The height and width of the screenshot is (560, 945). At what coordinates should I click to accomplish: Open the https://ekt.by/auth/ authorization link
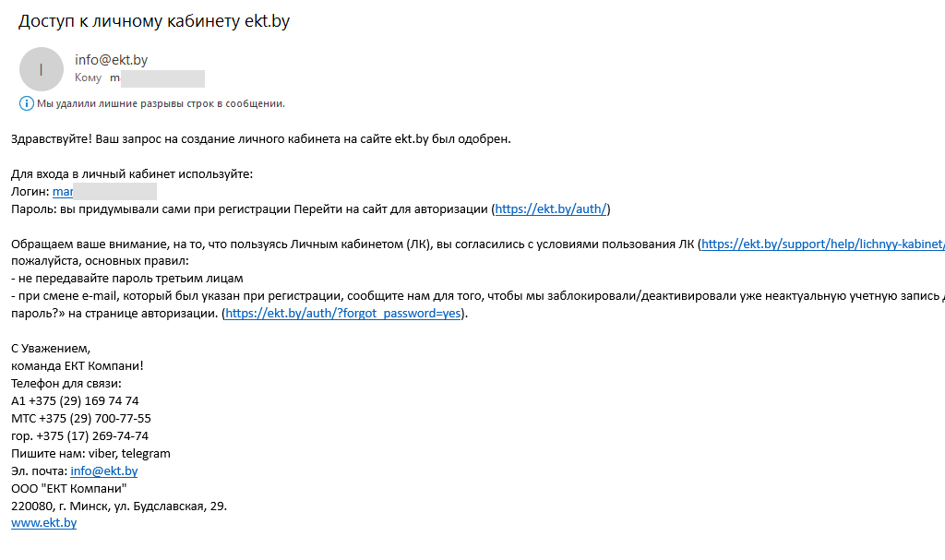point(551,209)
